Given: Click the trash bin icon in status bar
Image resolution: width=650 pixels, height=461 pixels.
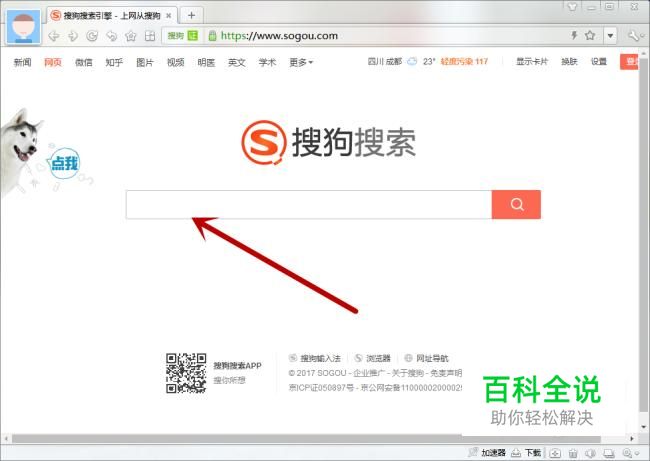Looking at the screenshot, I should tap(573, 453).
